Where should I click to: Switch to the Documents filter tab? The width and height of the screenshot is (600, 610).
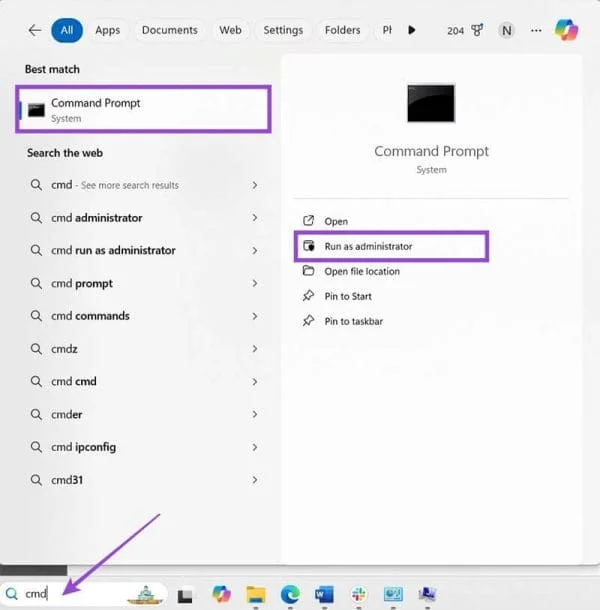(x=170, y=30)
